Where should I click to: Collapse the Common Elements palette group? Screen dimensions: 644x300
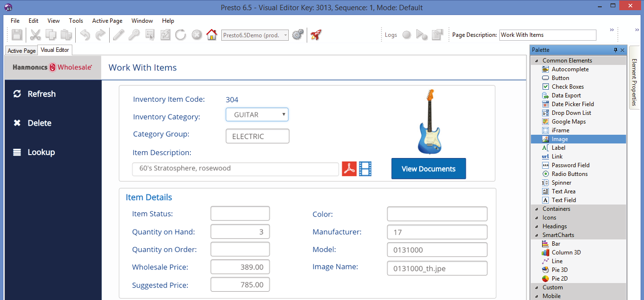tap(537, 61)
